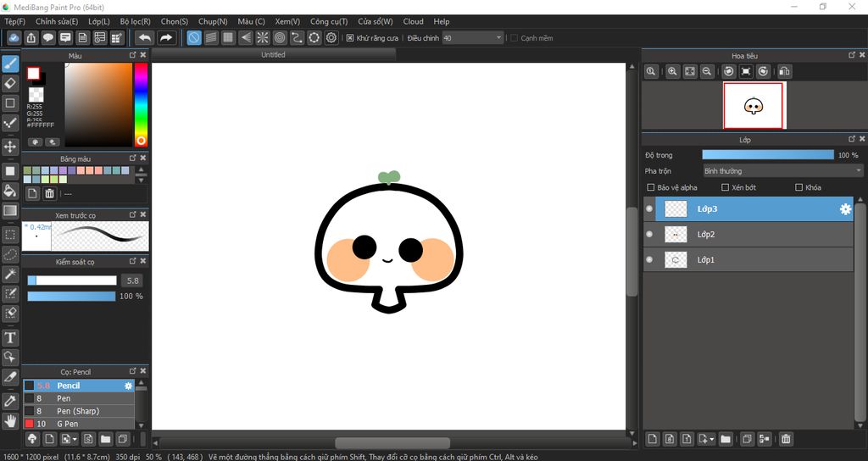Open the Pha trộn blend mode dropdown

[782, 171]
